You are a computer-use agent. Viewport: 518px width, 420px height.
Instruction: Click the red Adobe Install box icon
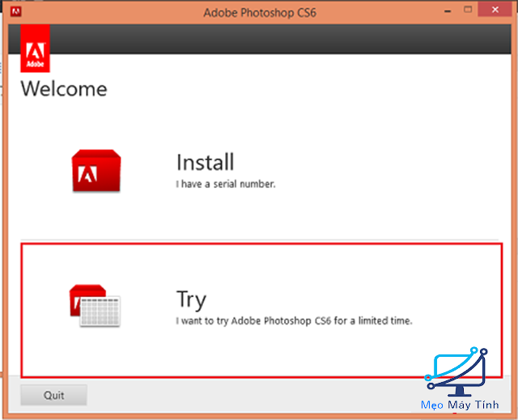click(x=96, y=171)
